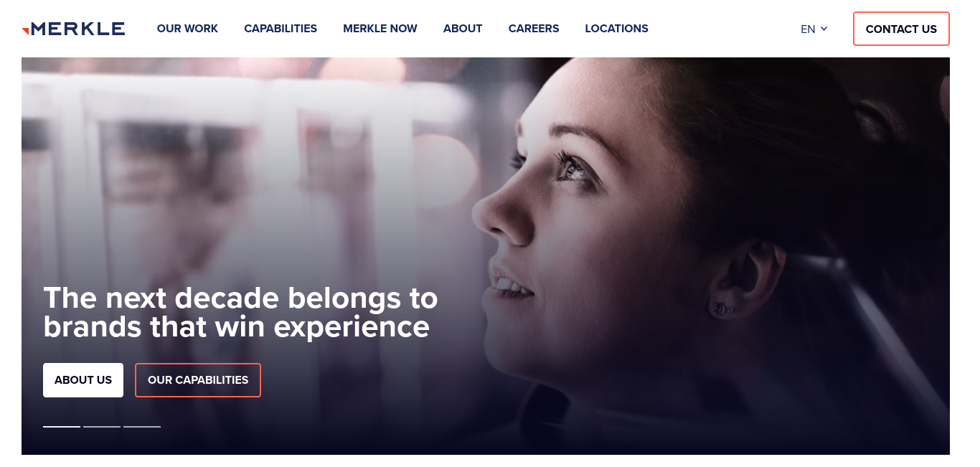The image size is (980, 467).
Task: Jump to the third carousel slide indicator
Action: 142,427
